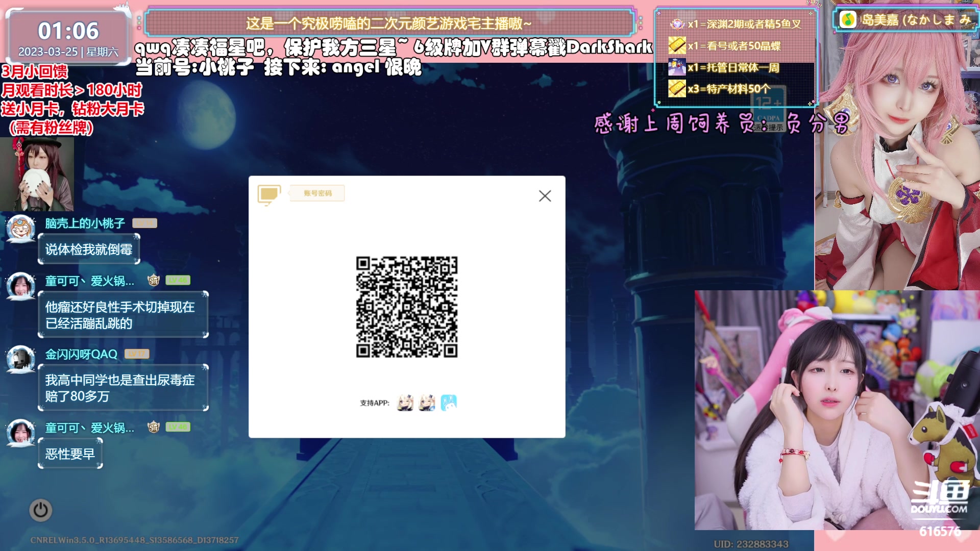
Task: Click the power exit button on the login screen
Action: 41,510
